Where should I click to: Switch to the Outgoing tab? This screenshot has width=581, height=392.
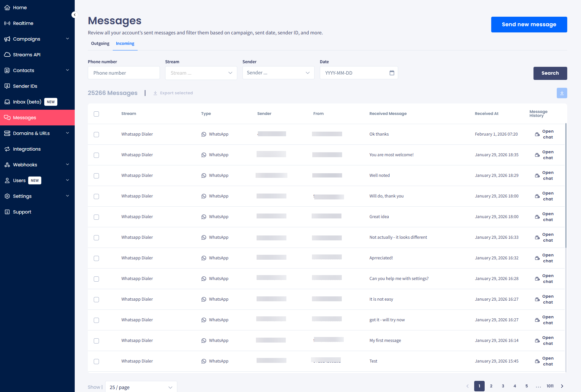(x=100, y=43)
